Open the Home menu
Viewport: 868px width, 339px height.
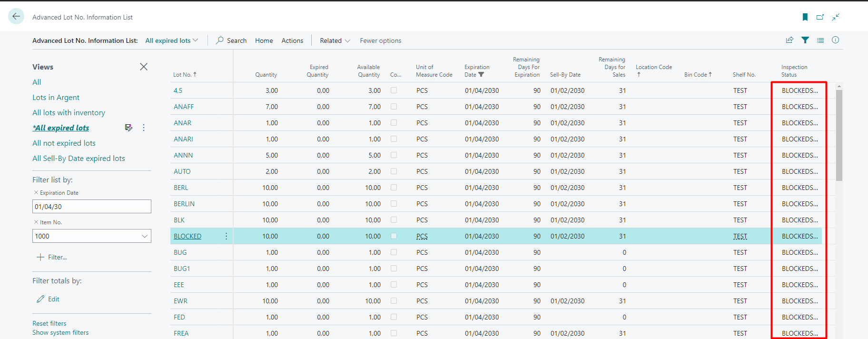tap(264, 40)
